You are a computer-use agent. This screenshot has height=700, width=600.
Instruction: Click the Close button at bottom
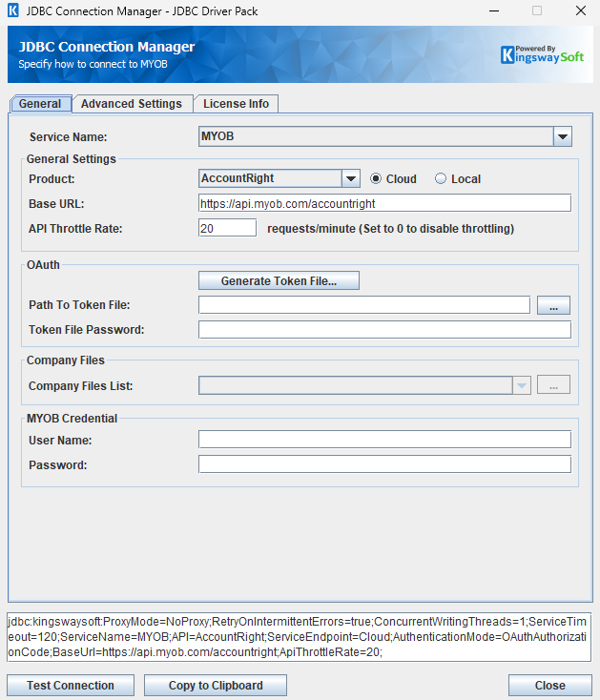[550, 686]
